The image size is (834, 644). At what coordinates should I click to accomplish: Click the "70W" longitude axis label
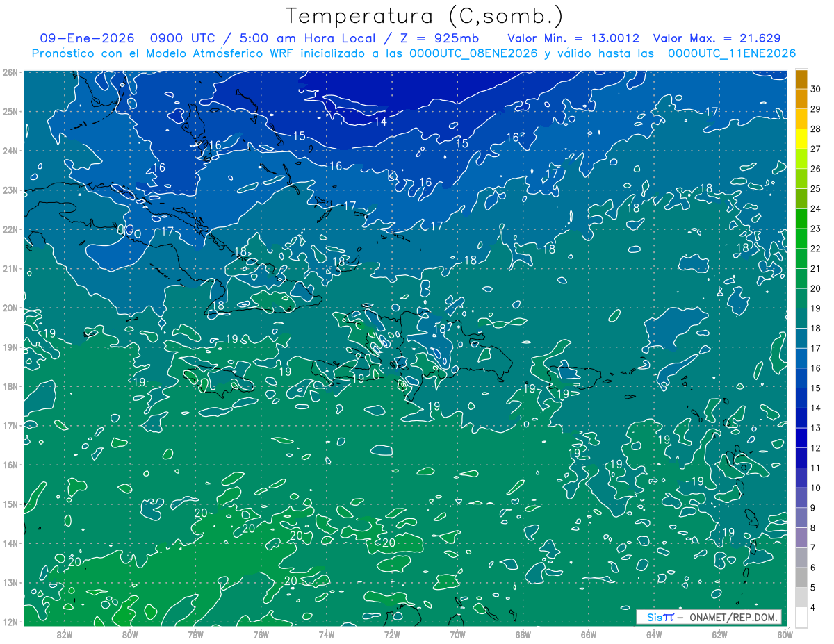(457, 634)
